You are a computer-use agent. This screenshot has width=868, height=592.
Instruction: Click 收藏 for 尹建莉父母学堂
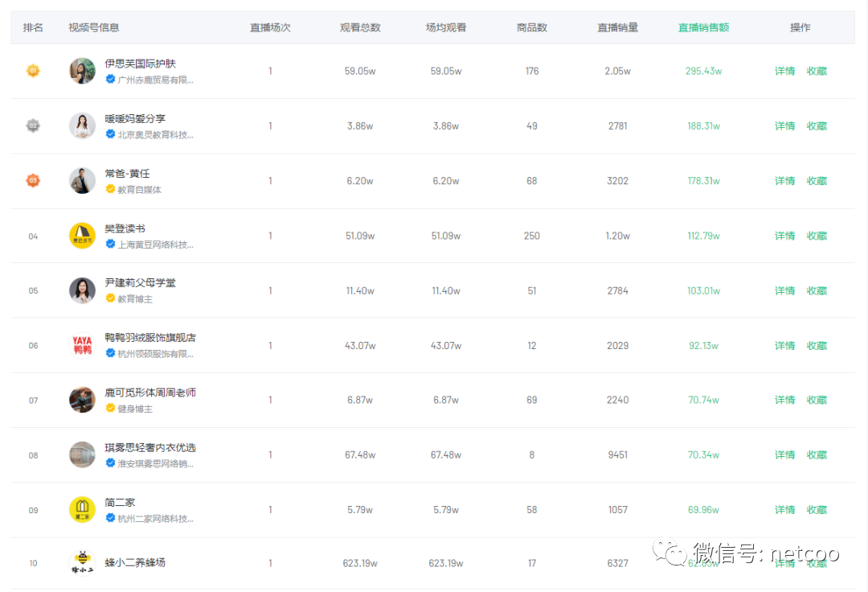[x=817, y=290]
